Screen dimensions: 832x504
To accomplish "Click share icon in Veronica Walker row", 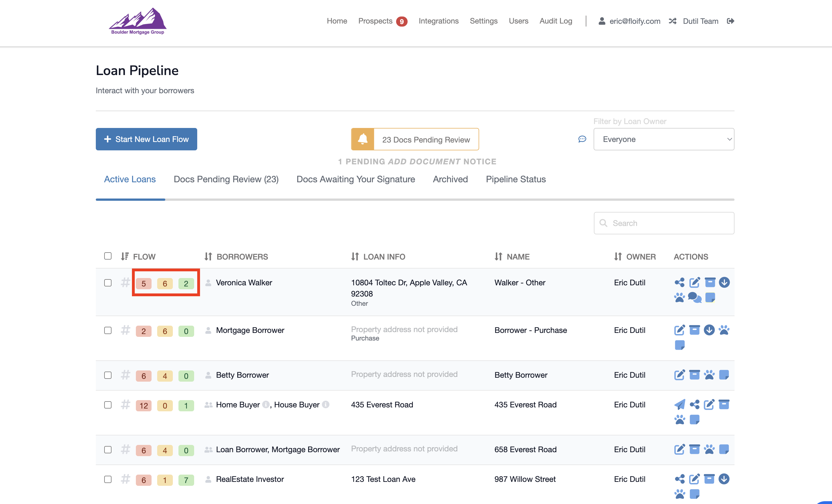I will point(679,282).
